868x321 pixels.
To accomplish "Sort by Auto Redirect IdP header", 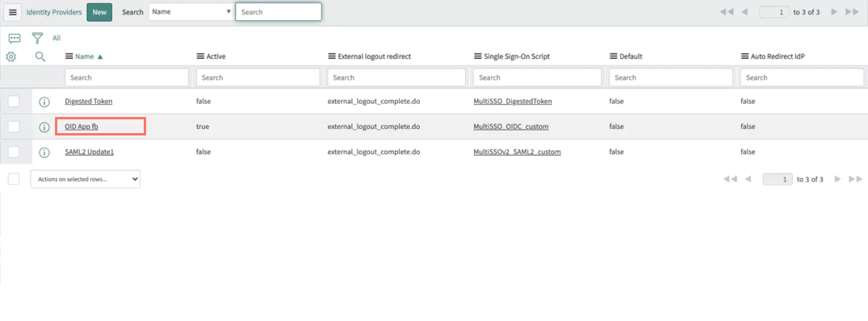I will [x=778, y=56].
